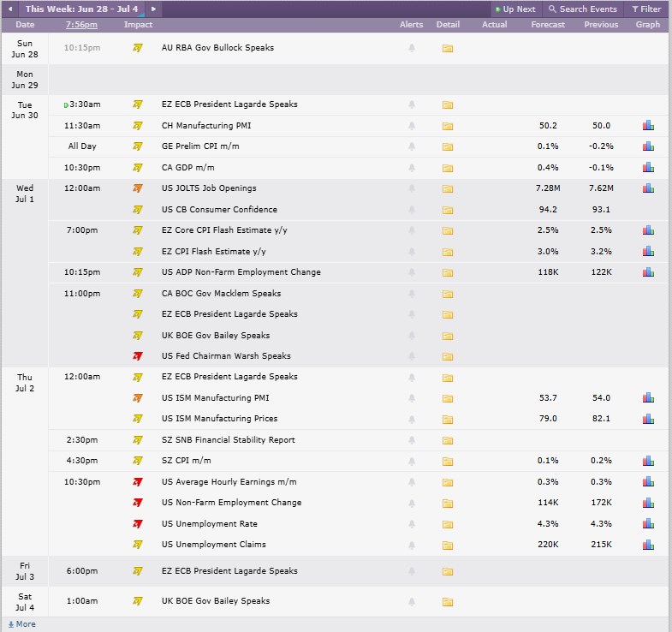Open graph for US ADP Non-Farm Employment Change
Image resolution: width=672 pixels, height=632 pixels.
click(648, 271)
